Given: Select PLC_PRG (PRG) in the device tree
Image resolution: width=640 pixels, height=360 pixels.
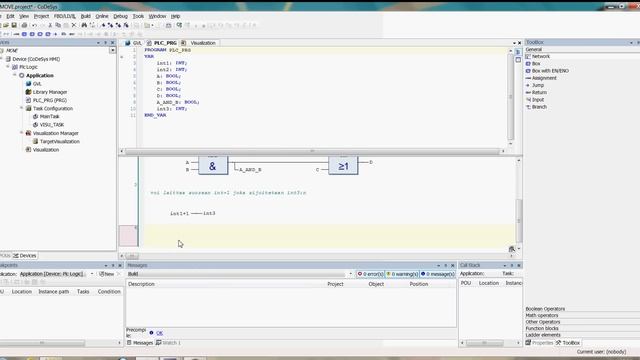Looking at the screenshot, I should [49, 100].
